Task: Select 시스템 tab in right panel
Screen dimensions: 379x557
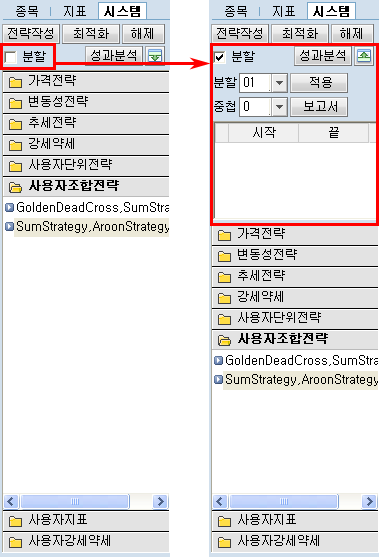Action: (331, 11)
